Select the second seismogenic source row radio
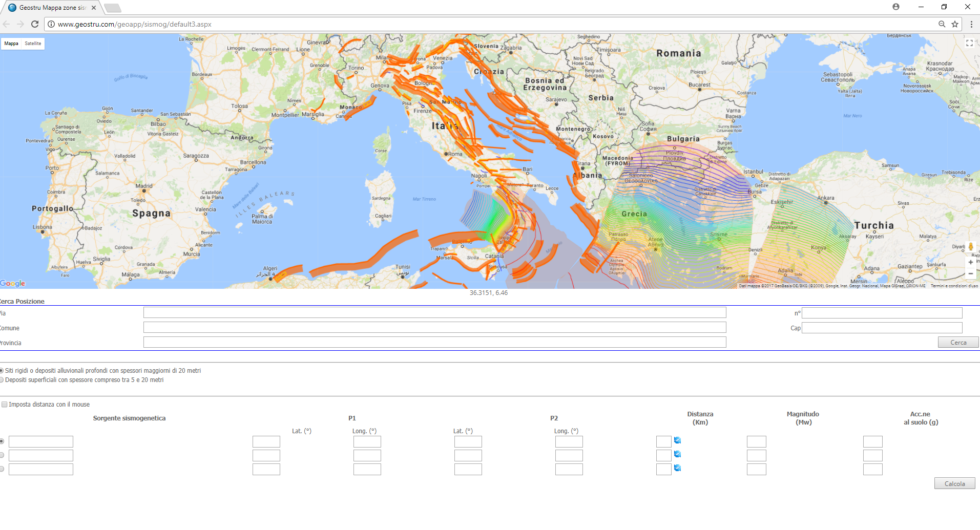This screenshot has height=530, width=980. coord(2,455)
